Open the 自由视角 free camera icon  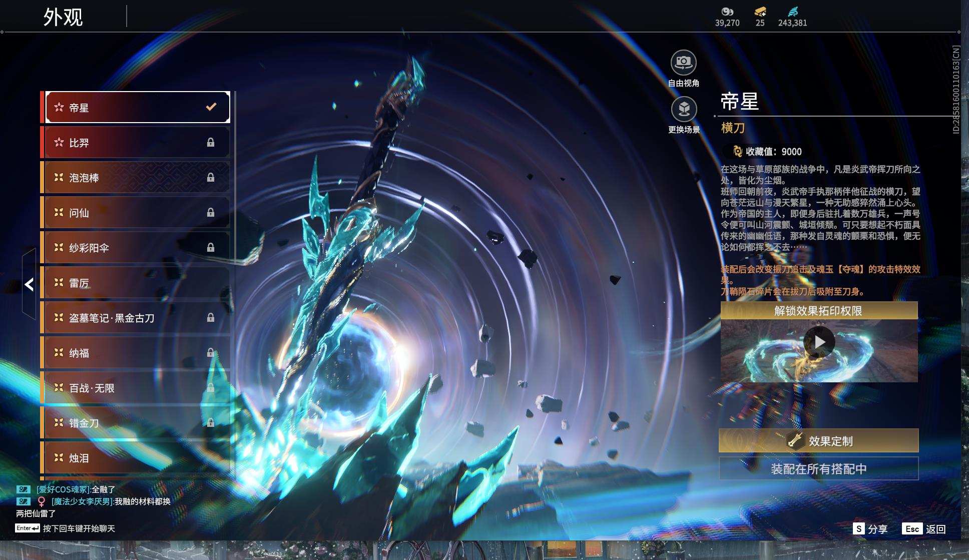point(683,63)
